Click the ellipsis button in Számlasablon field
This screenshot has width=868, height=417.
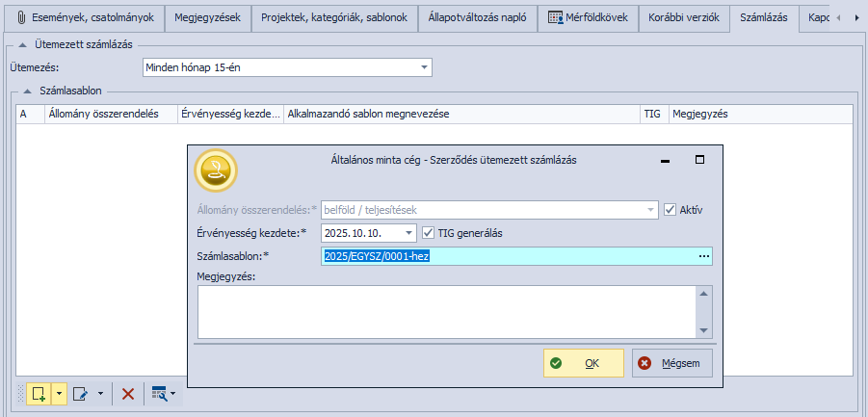click(x=704, y=255)
